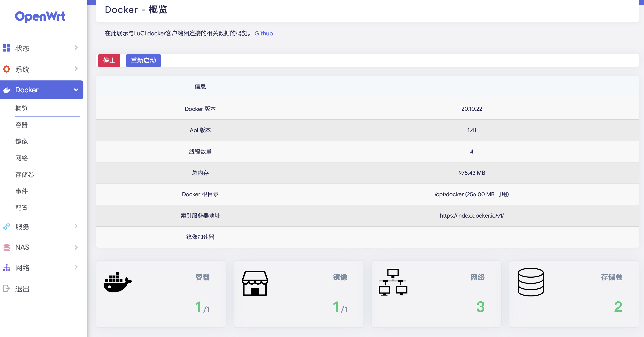Click the OpenWrt logo

click(x=40, y=17)
